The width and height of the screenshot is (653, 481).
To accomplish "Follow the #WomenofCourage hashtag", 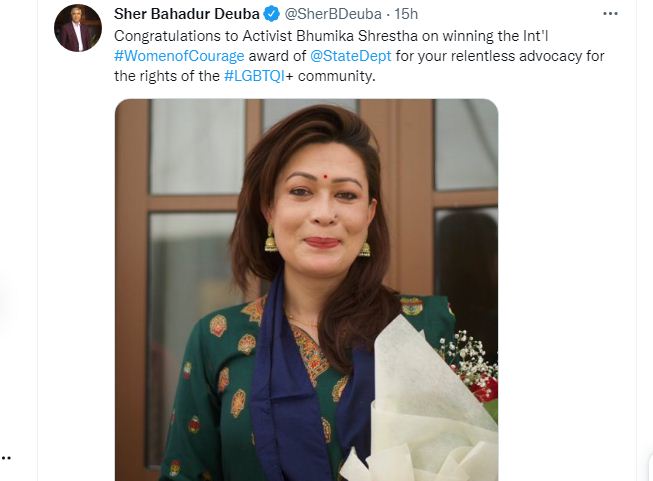I will pyautogui.click(x=172, y=55).
